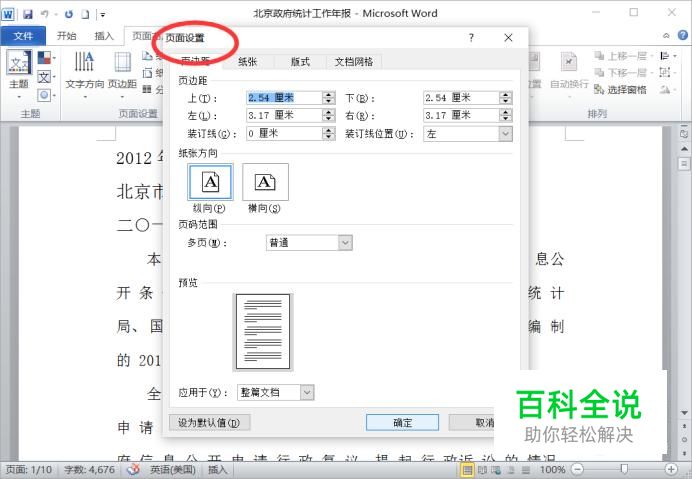Click the 上 top margin input field
The width and height of the screenshot is (692, 479).
click(x=284, y=98)
